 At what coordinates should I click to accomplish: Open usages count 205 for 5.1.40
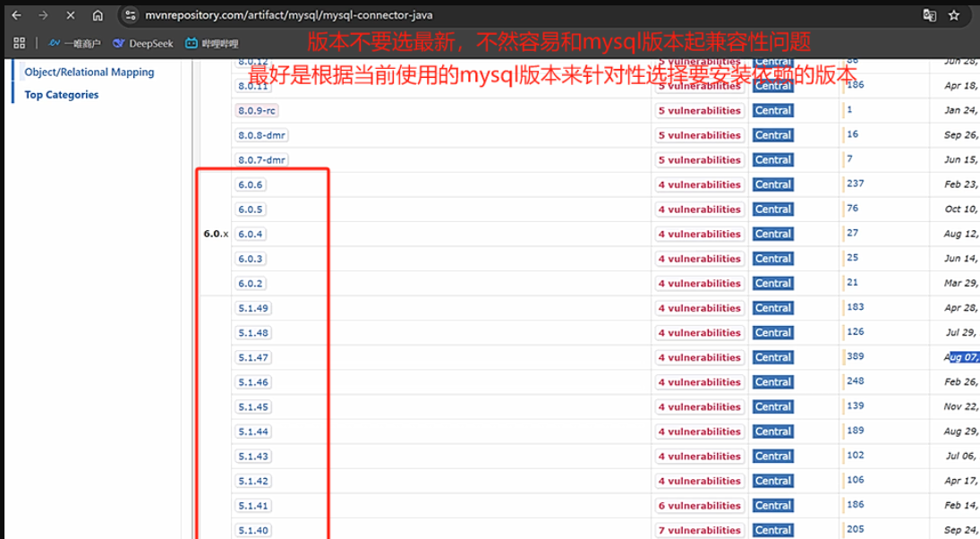point(856,529)
